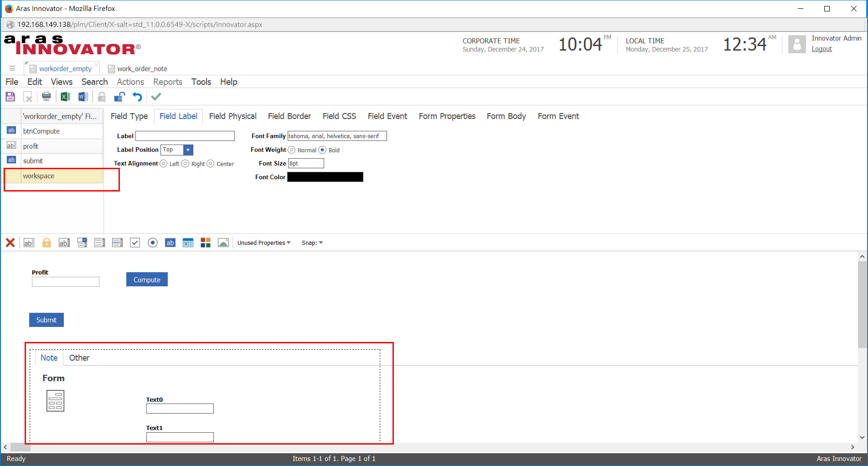868x466 pixels.
Task: Open the Views menu
Action: (62, 82)
